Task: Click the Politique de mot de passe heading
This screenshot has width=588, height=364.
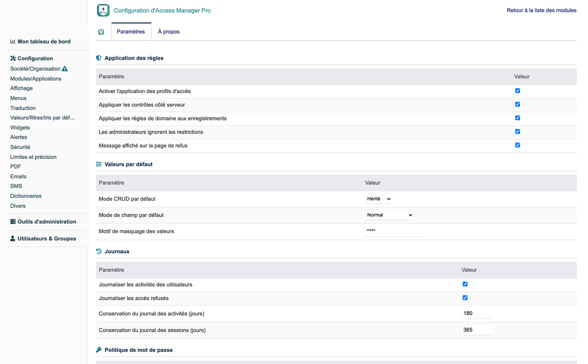Action: 139,350
